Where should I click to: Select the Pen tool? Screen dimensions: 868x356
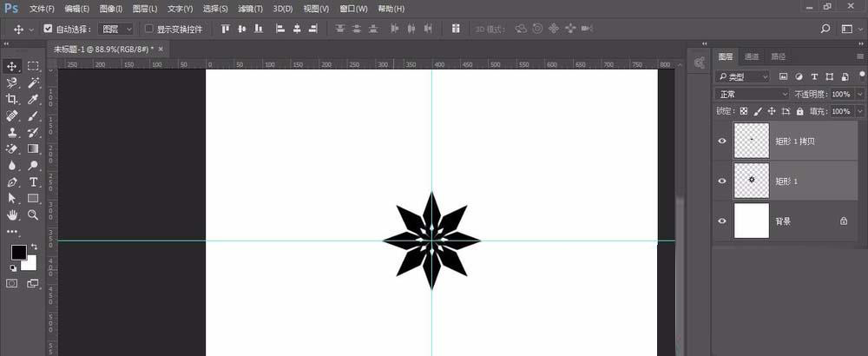click(x=12, y=182)
